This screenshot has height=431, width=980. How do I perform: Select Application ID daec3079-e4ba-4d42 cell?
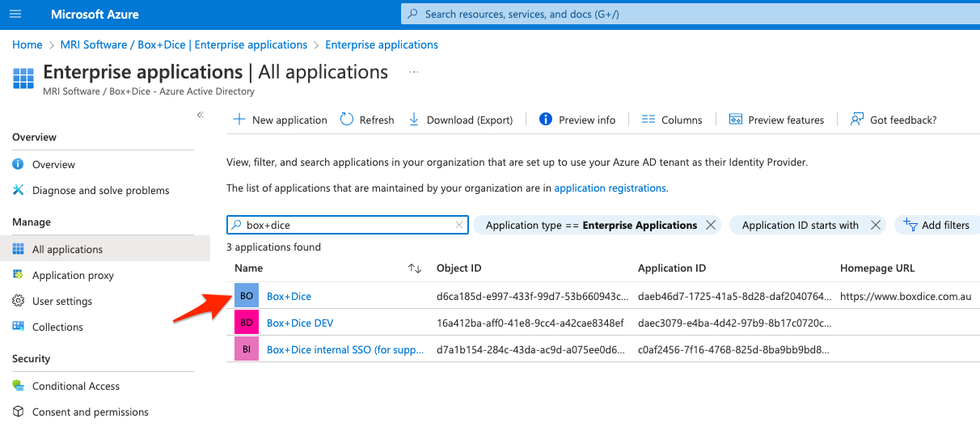tap(734, 323)
